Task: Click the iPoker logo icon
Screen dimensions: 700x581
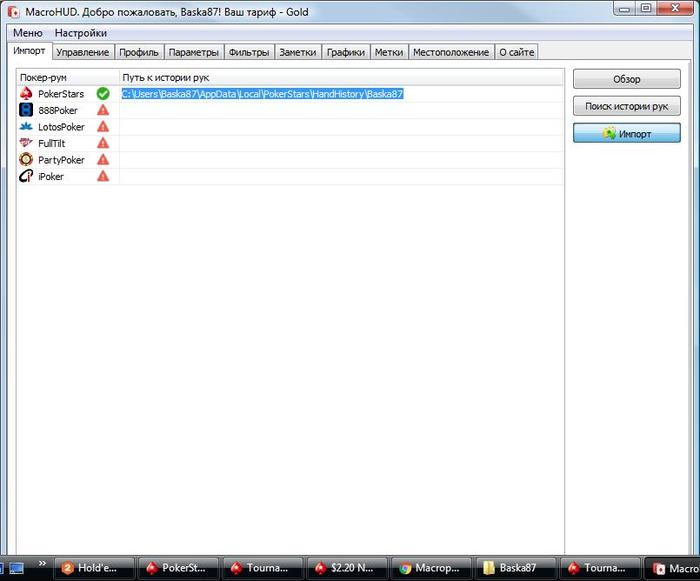Action: coord(26,176)
